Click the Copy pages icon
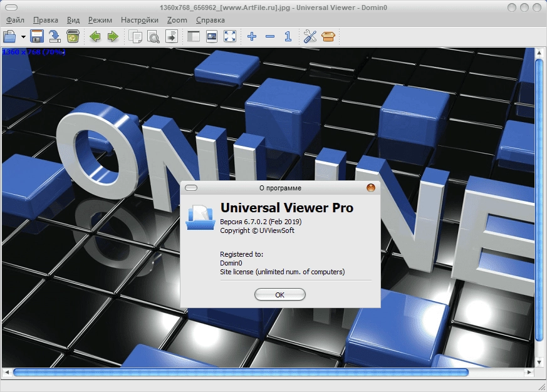547x392 pixels. click(135, 36)
